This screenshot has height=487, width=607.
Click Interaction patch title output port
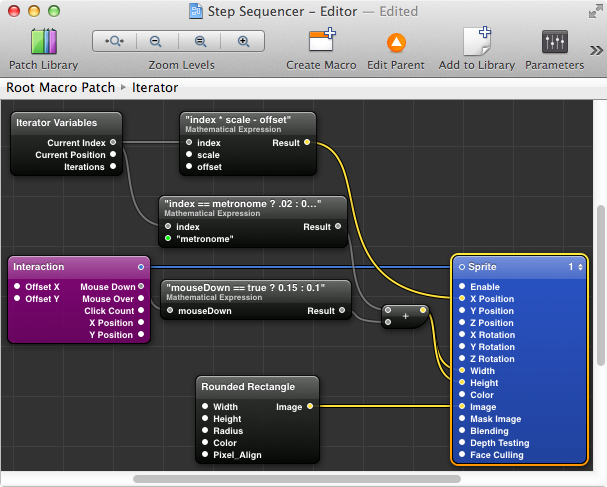(x=141, y=267)
